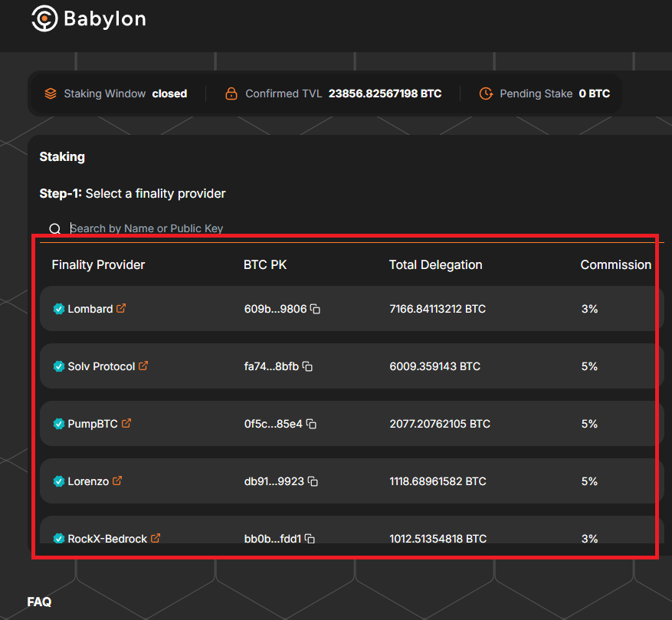Click the search magnifier icon
Image resolution: width=672 pixels, height=620 pixels.
coord(55,228)
